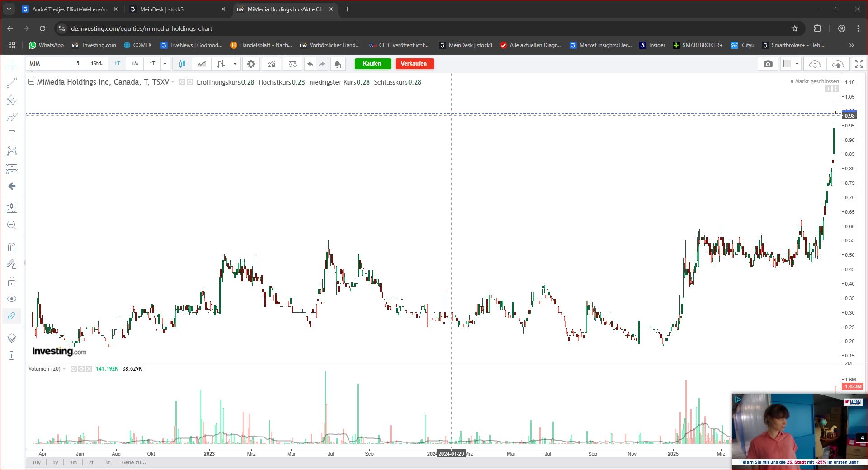
Task: Click the save chart to cloud icon
Action: [x=838, y=64]
